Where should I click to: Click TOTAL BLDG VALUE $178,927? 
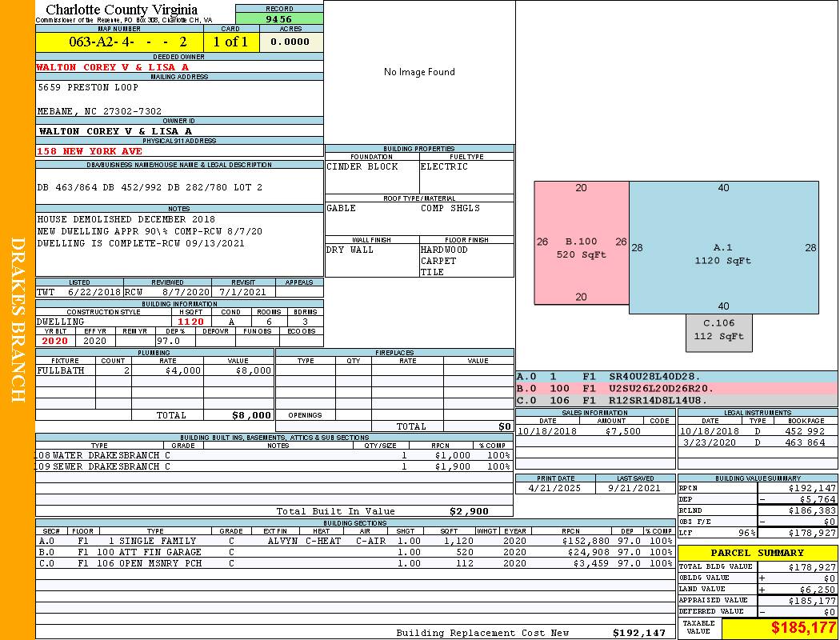[x=812, y=566]
